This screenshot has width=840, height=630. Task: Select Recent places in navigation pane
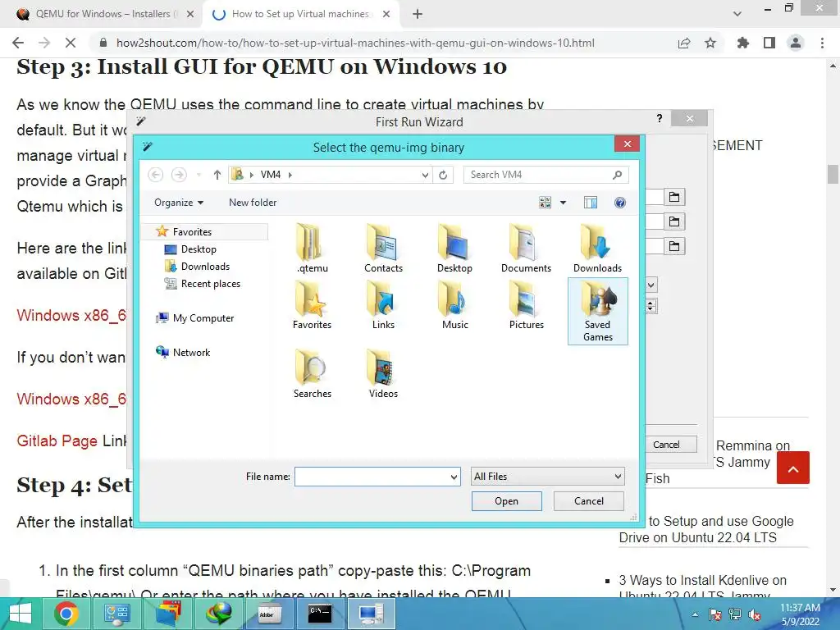211,283
